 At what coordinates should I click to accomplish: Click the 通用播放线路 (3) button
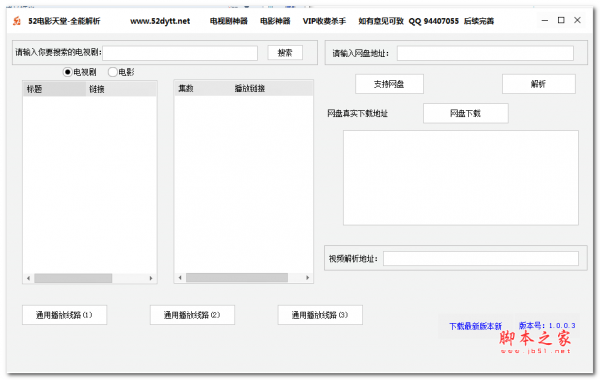pos(320,315)
